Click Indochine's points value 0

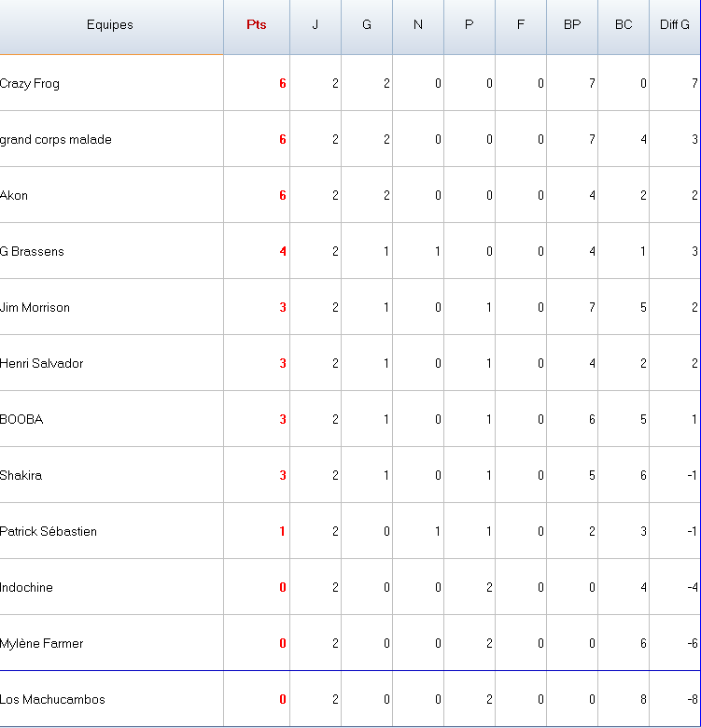pyautogui.click(x=283, y=588)
